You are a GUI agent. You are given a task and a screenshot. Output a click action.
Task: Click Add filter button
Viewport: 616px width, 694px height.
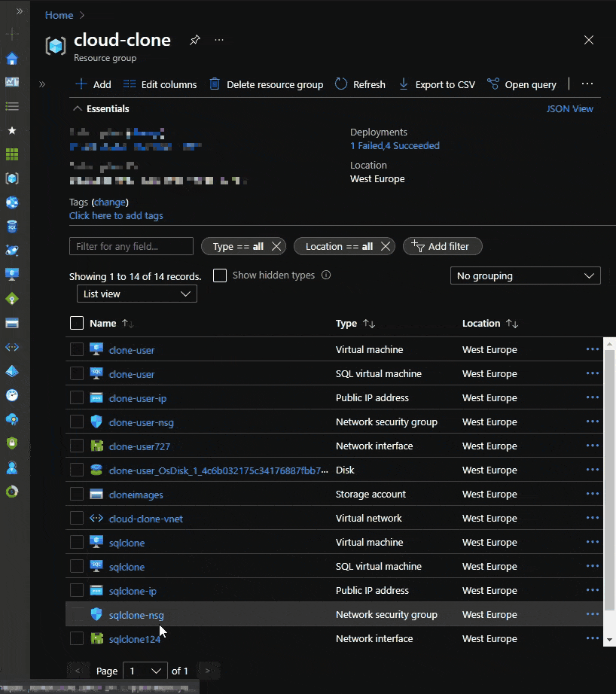pyautogui.click(x=442, y=247)
